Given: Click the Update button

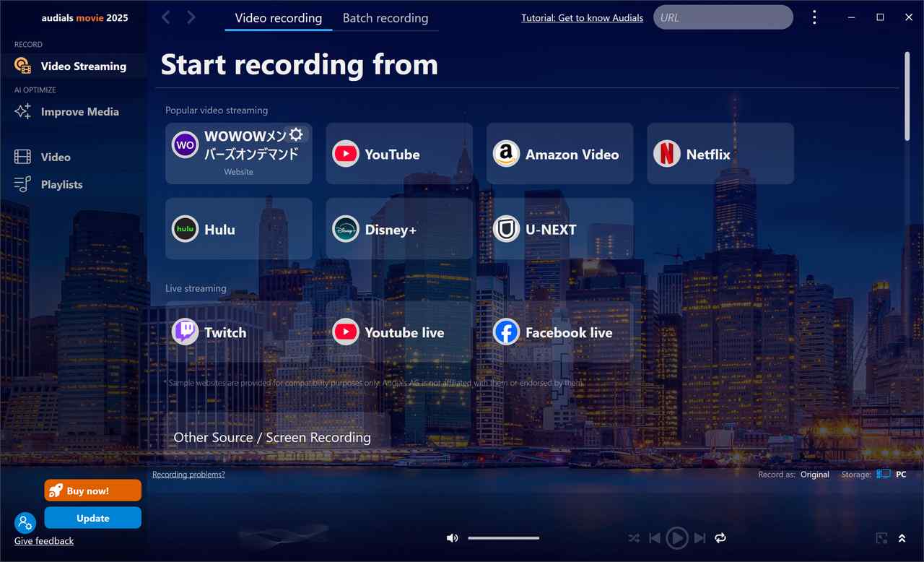Looking at the screenshot, I should tap(93, 518).
